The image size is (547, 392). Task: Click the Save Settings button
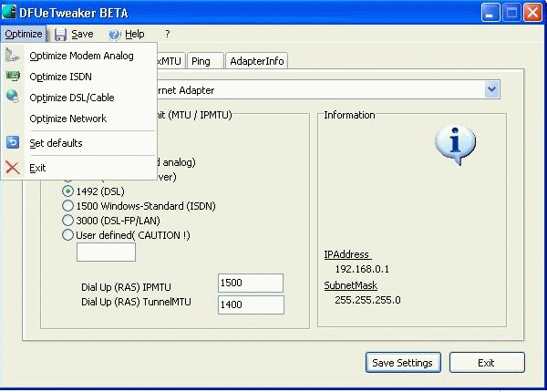403,363
